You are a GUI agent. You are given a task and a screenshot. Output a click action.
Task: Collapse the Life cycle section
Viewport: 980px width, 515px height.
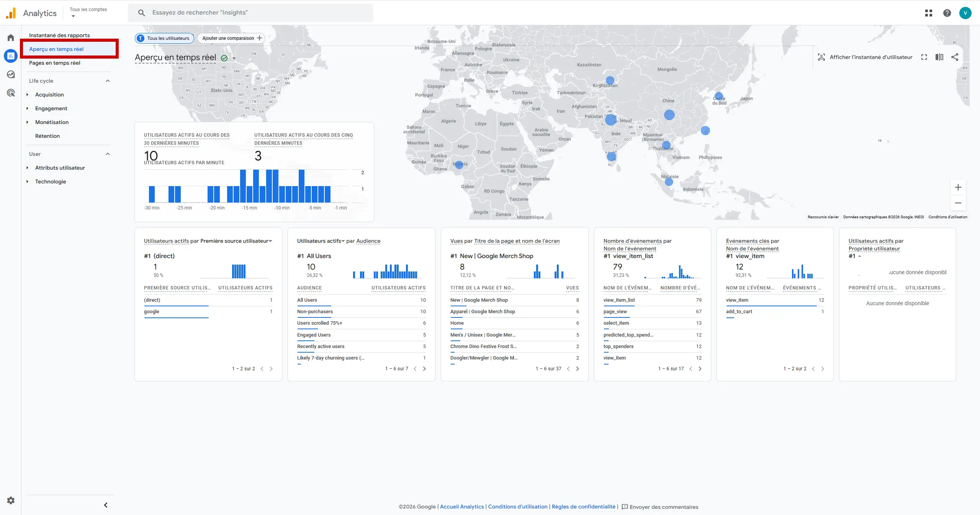pyautogui.click(x=108, y=81)
